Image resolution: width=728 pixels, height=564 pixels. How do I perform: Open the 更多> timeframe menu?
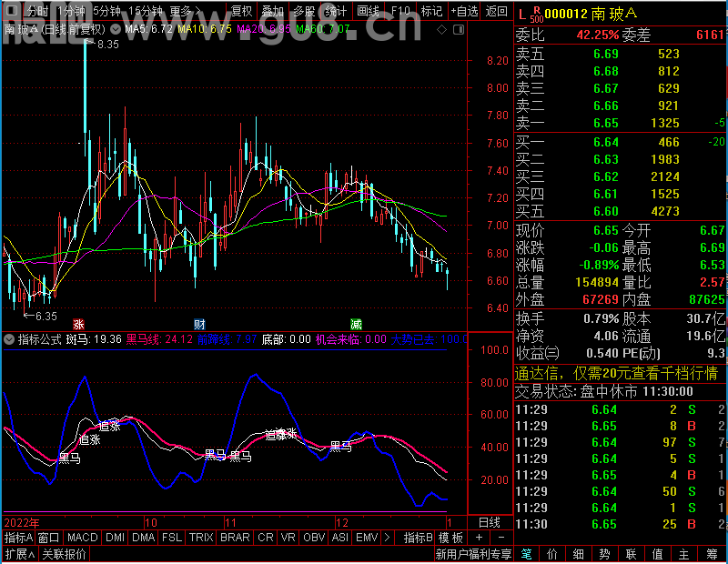click(x=186, y=11)
